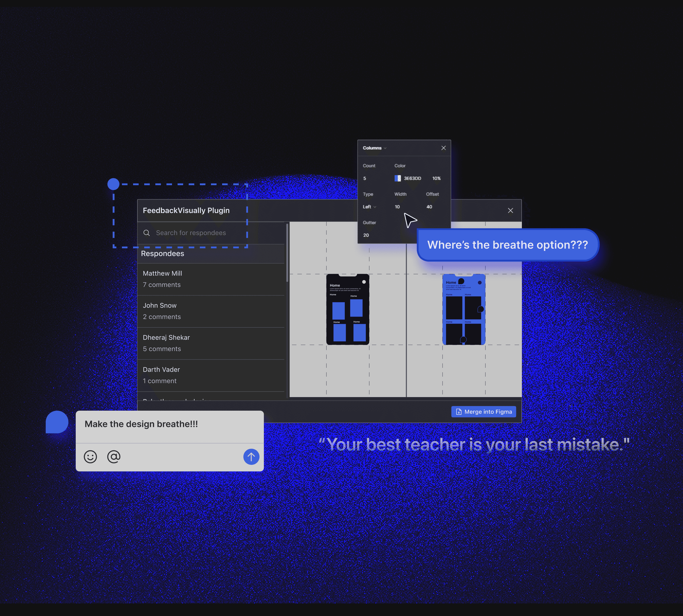This screenshot has width=683, height=616.
Task: Open the 'Where's the breathe option???' comment bubble
Action: coord(508,245)
